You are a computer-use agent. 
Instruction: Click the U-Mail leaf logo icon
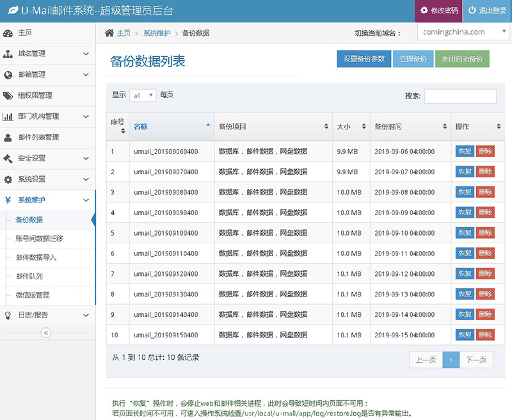(13, 10)
